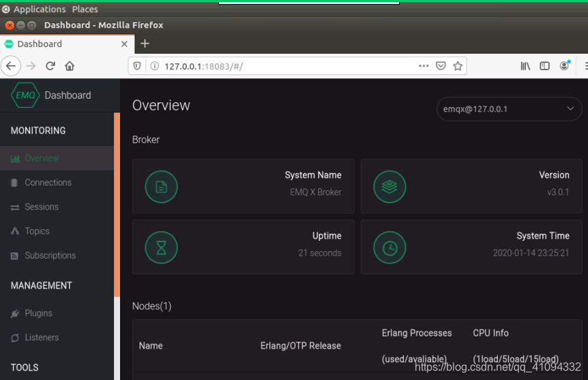Click the 'v3.0.1' version value

tap(558, 192)
